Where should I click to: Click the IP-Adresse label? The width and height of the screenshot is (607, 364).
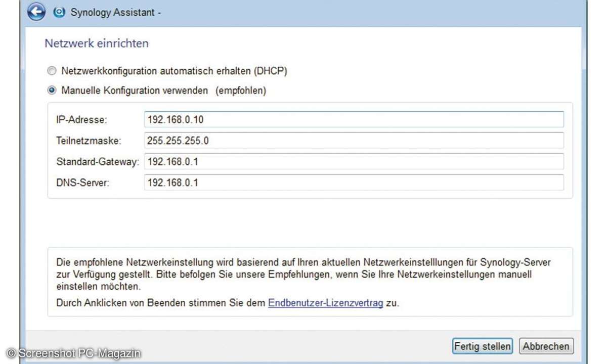coord(81,120)
